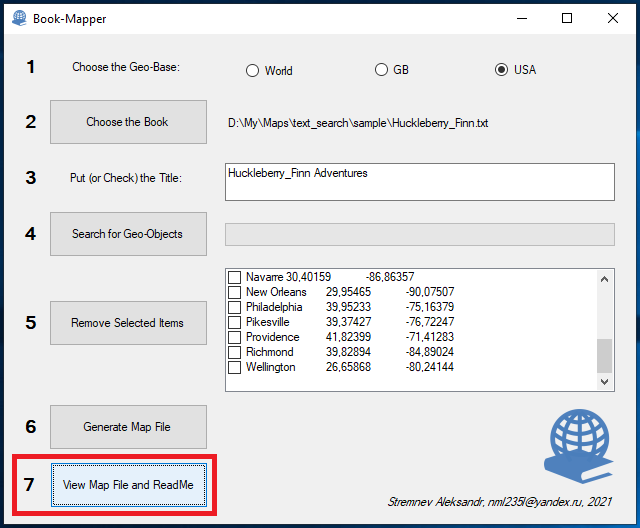Check the Navarre checkbox
Viewport: 640px width, 528px height.
[x=234, y=277]
